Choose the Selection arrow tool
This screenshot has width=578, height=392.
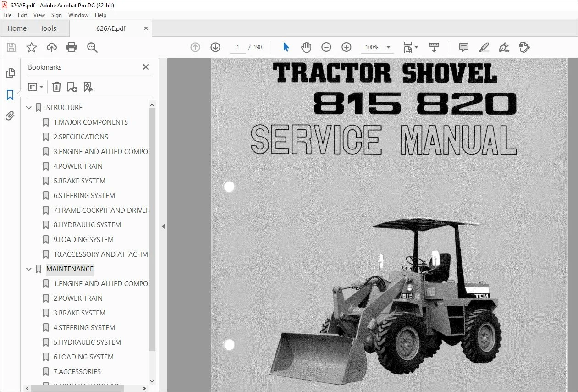coord(286,47)
